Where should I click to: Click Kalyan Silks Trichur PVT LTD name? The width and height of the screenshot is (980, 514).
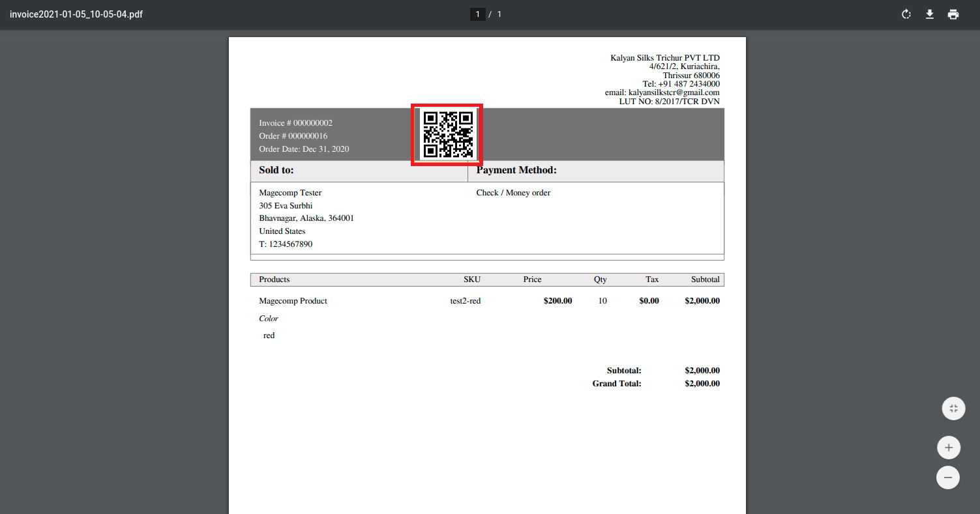[x=665, y=58]
